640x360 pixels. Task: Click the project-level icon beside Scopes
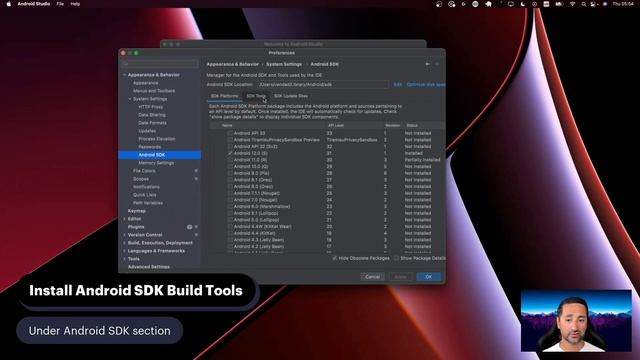tap(196, 179)
